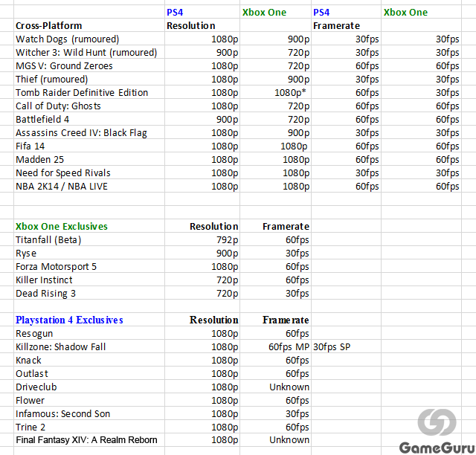Click the Fifa 14 cell
476x455 pixels.
pos(89,146)
